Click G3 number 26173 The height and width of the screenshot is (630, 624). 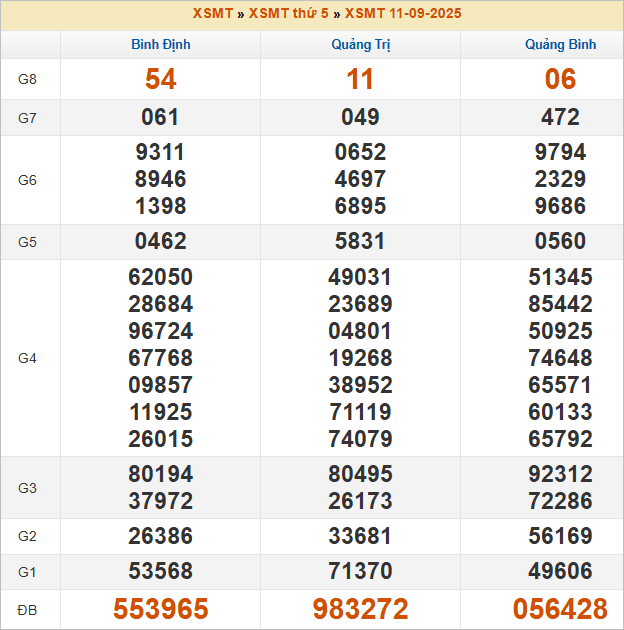[360, 501]
